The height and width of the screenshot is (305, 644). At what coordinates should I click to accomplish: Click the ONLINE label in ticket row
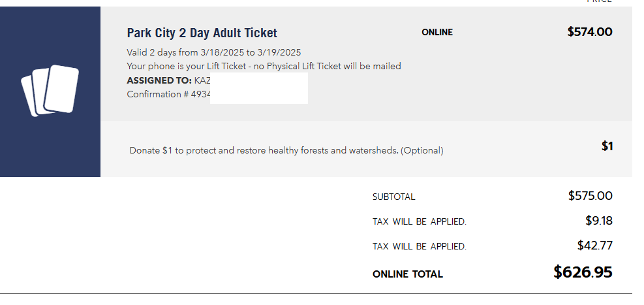coord(437,33)
